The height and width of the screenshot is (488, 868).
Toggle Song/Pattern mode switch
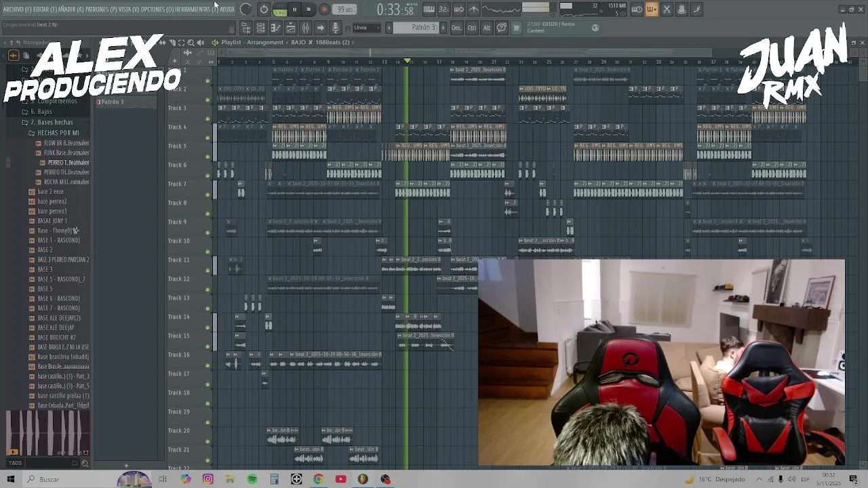279,9
